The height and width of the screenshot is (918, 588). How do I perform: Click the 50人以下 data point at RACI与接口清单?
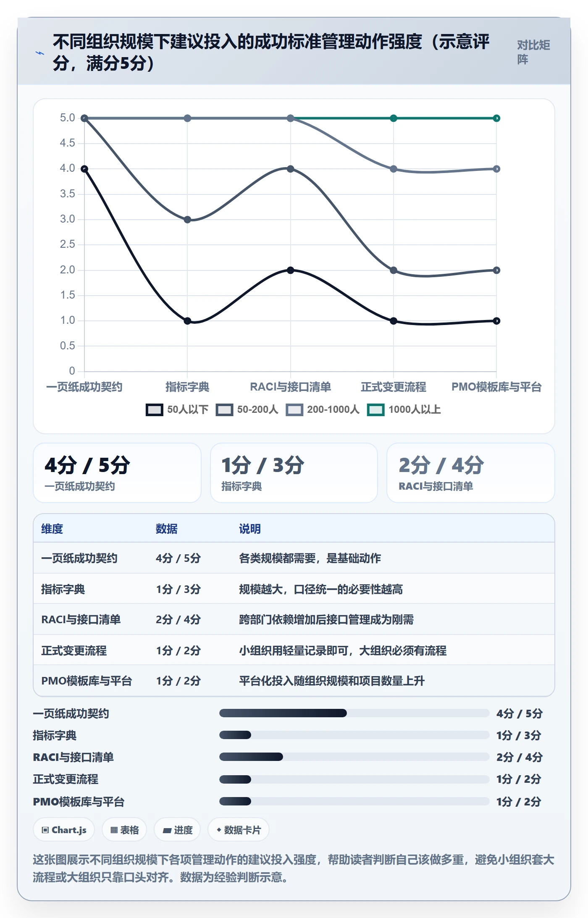[x=291, y=270]
